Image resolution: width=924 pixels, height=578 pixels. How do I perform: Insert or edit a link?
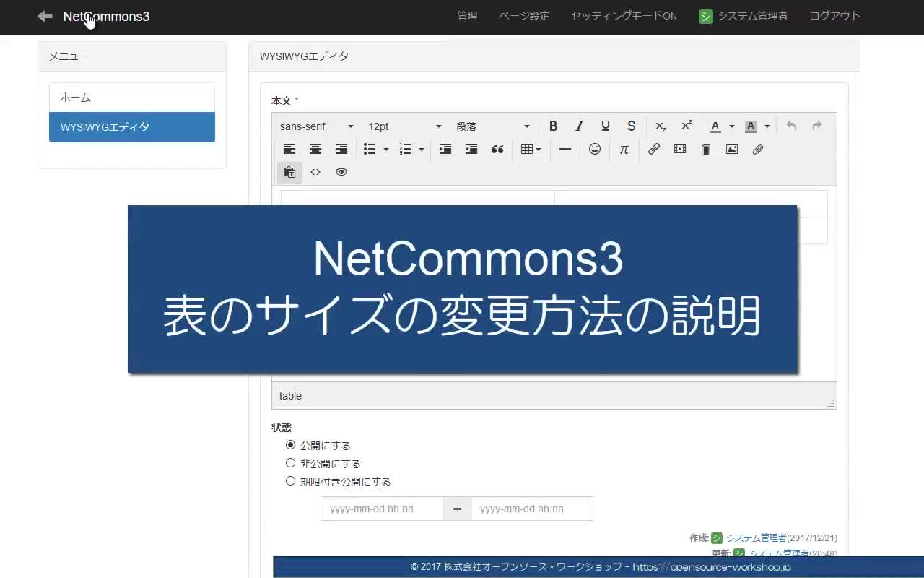point(654,149)
